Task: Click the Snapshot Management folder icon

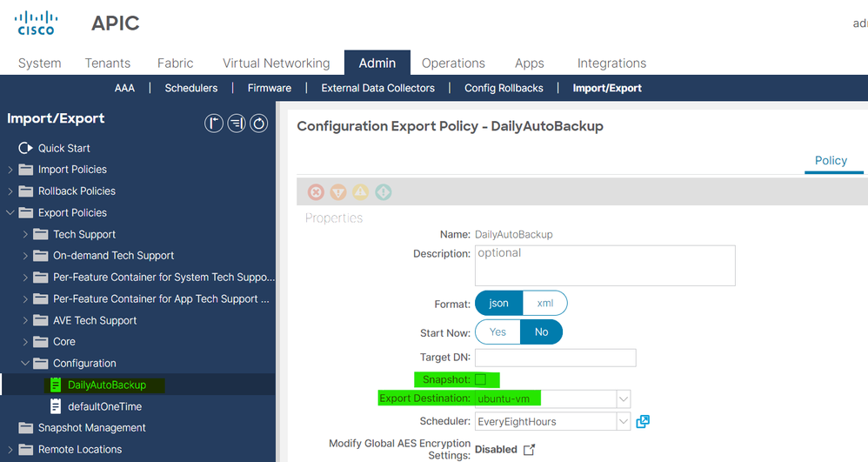Action: click(x=25, y=428)
